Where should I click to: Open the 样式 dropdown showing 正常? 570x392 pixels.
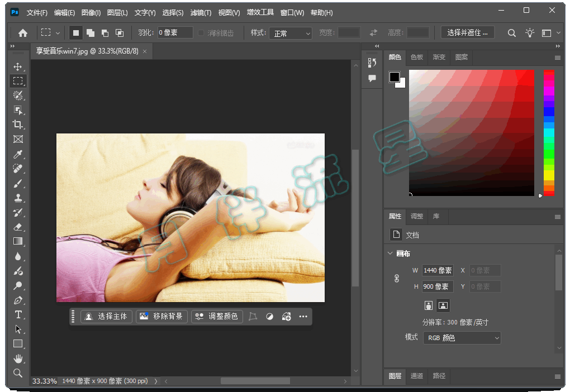coord(291,34)
